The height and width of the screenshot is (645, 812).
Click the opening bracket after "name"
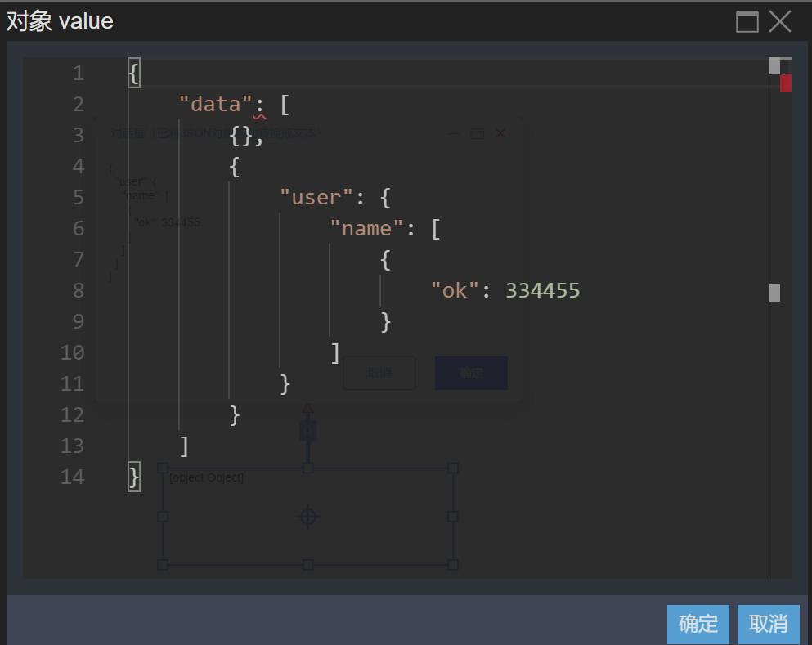coord(436,229)
